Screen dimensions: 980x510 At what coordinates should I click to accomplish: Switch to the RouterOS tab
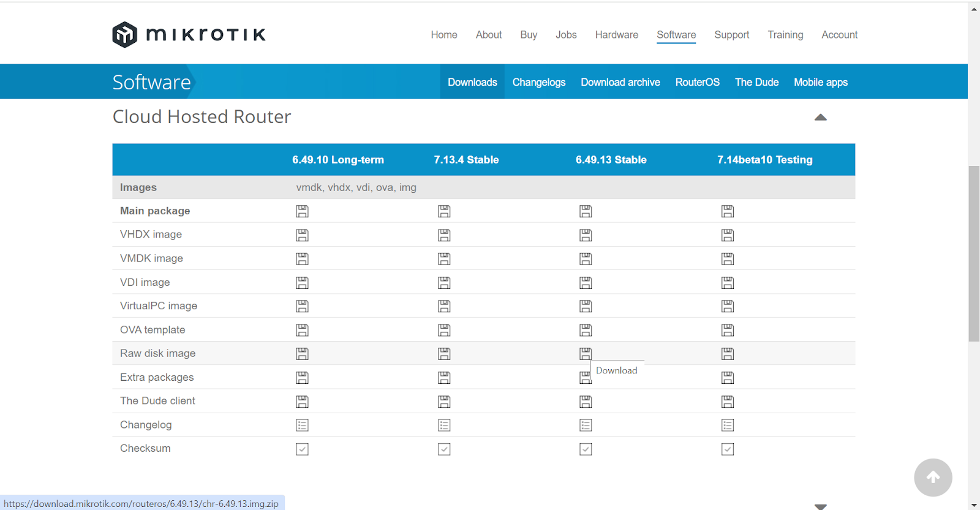[698, 82]
